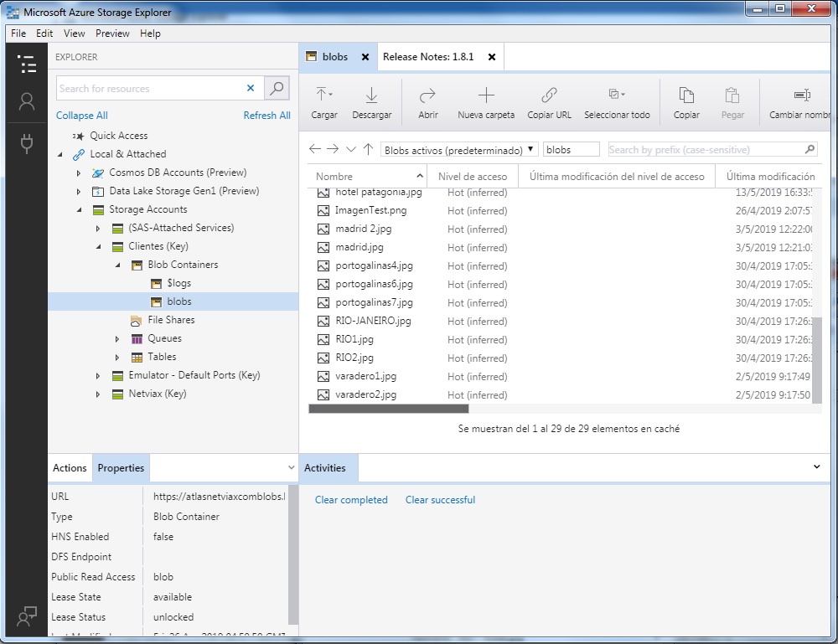Open the Feedback icon in the sidebar
The height and width of the screenshot is (644, 838).
(x=27, y=616)
